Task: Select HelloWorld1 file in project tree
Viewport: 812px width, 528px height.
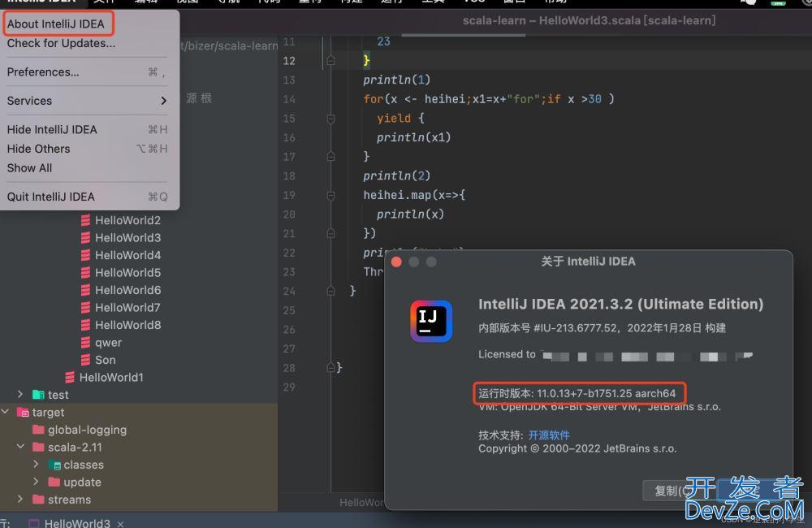Action: pyautogui.click(x=111, y=377)
